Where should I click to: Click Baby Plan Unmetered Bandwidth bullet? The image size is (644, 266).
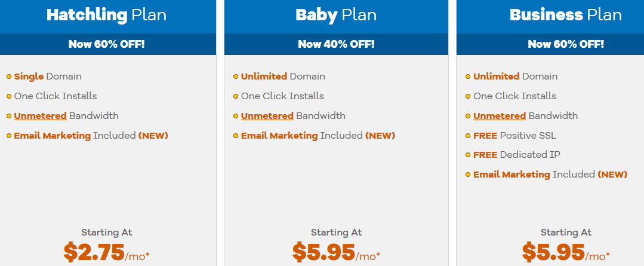click(x=236, y=116)
